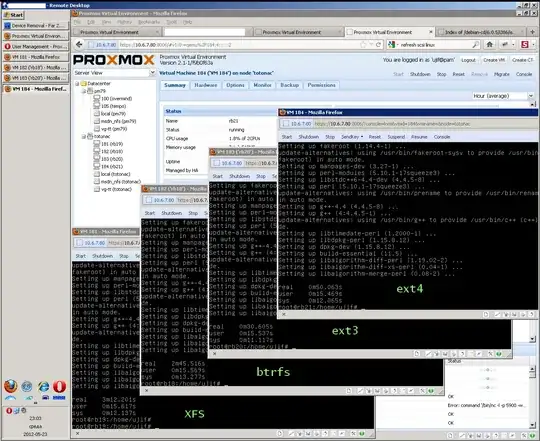Select VM 105 (tempo) in tree
The image size is (540, 441).
click(110, 106)
